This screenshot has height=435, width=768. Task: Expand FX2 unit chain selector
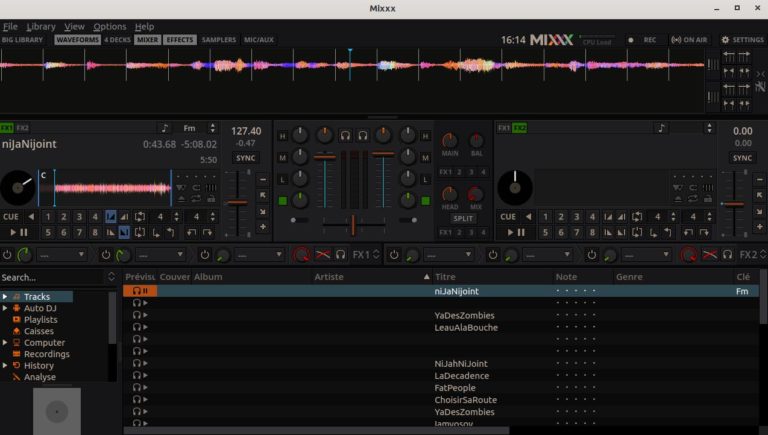pyautogui.click(x=763, y=255)
